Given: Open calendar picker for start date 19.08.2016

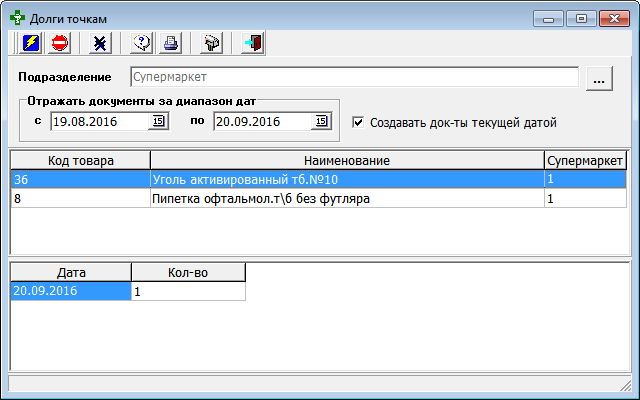Looking at the screenshot, I should point(158,121).
